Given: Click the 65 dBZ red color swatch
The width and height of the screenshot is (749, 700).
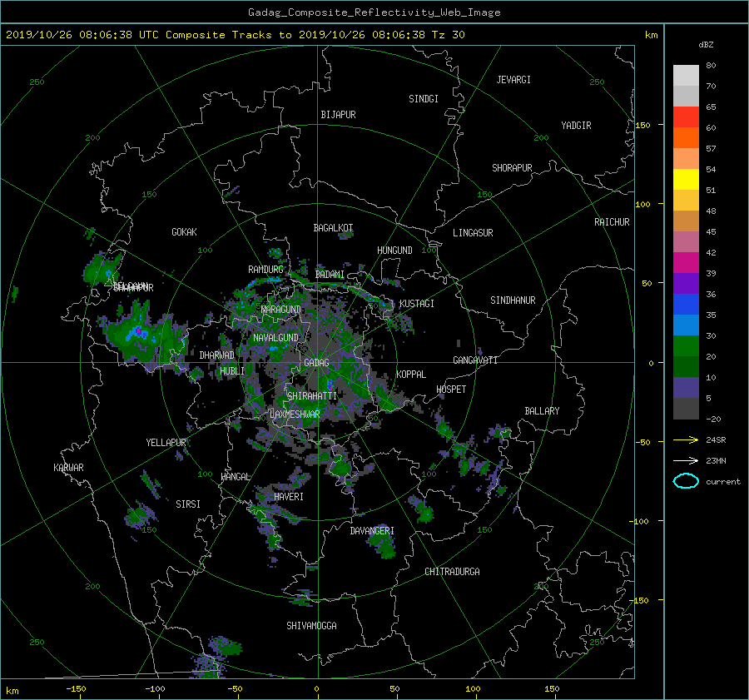Looking at the screenshot, I should pos(686,117).
